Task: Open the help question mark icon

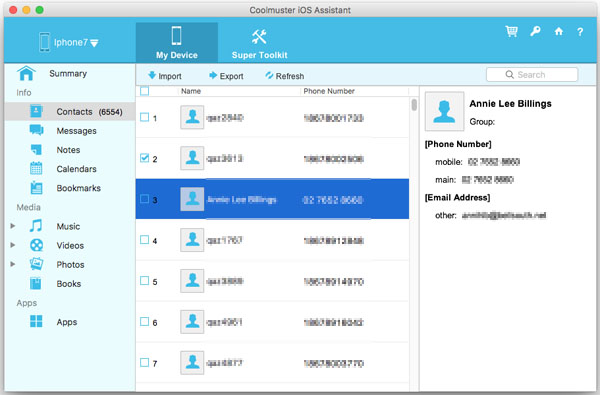Action: pyautogui.click(x=580, y=32)
